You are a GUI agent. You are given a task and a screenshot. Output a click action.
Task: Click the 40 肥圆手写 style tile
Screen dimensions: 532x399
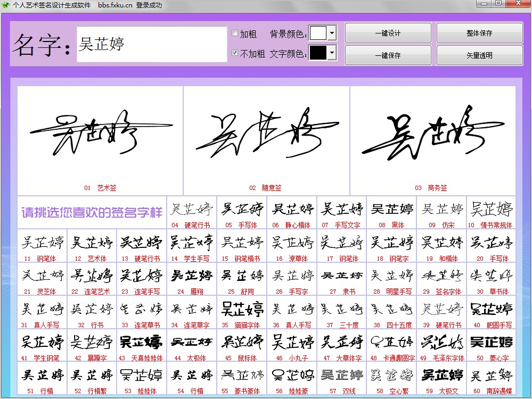click(x=492, y=312)
